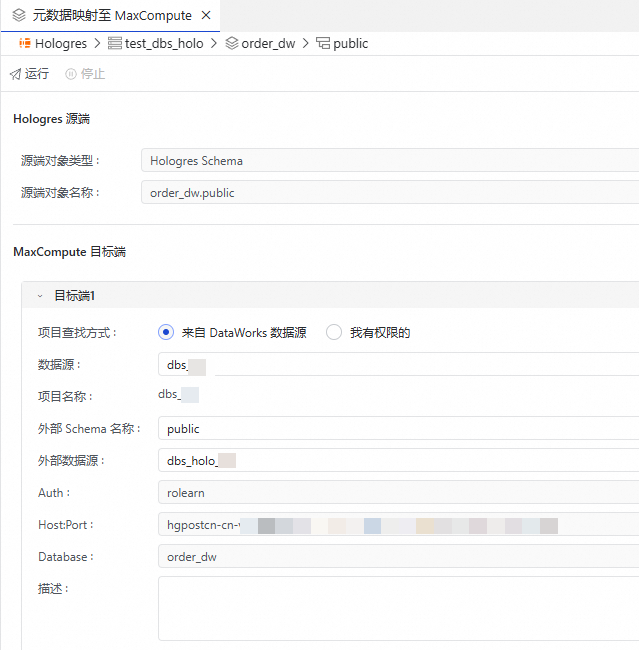Click chevron after Hologres breadcrumb
The width and height of the screenshot is (639, 650).
tap(97, 43)
